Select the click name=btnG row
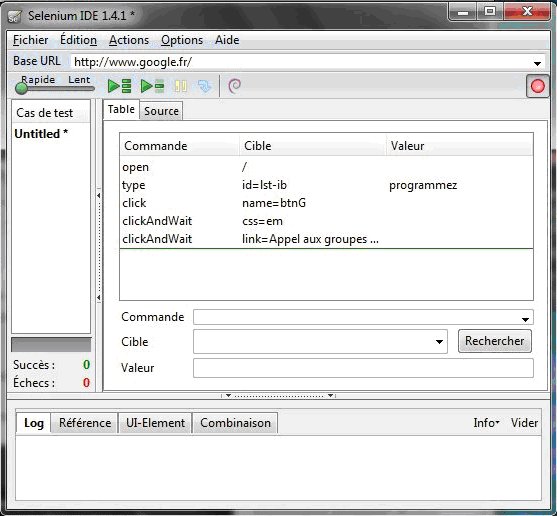Viewport: 557px width, 516px height. click(x=326, y=203)
